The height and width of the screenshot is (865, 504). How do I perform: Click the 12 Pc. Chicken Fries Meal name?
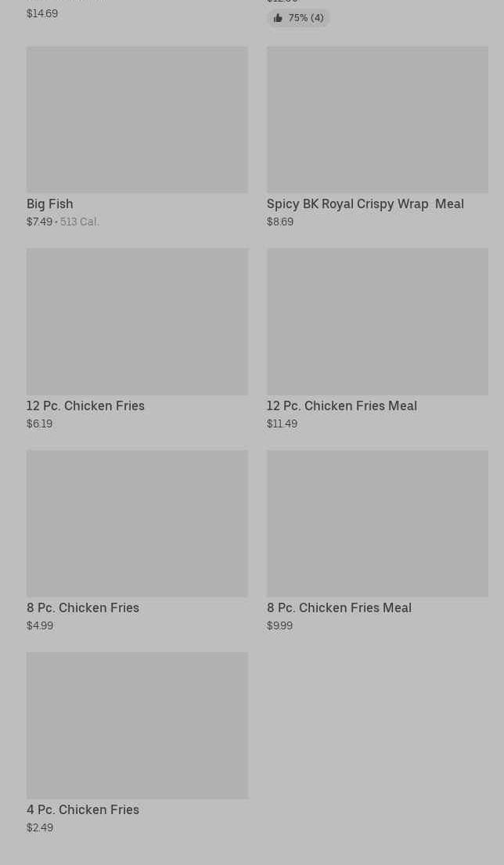[x=341, y=405]
